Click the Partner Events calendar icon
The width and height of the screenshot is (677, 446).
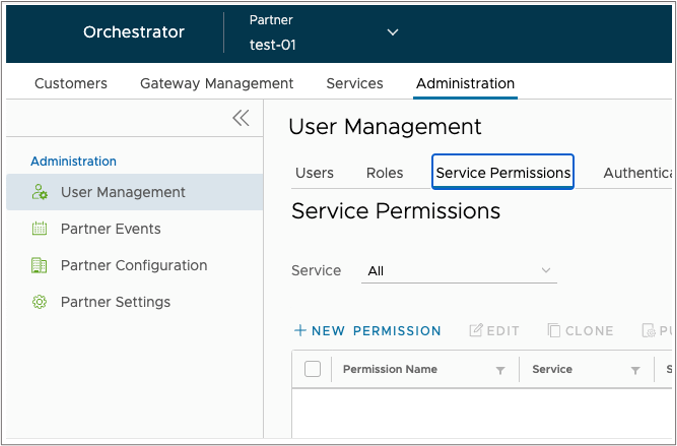click(40, 229)
